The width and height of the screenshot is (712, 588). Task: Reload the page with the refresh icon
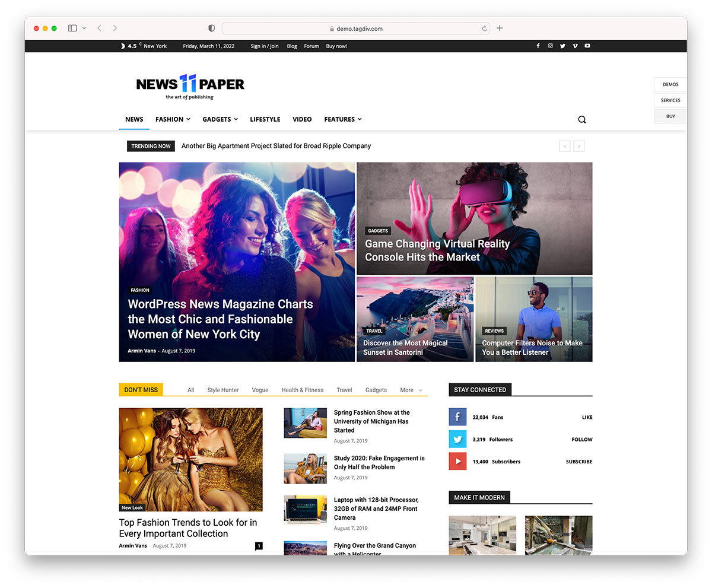coord(485,28)
